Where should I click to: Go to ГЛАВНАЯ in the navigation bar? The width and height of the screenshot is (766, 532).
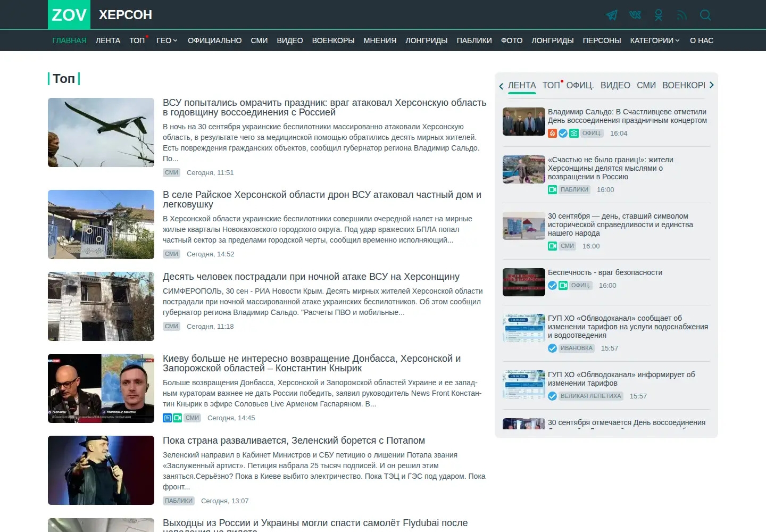[x=69, y=40]
